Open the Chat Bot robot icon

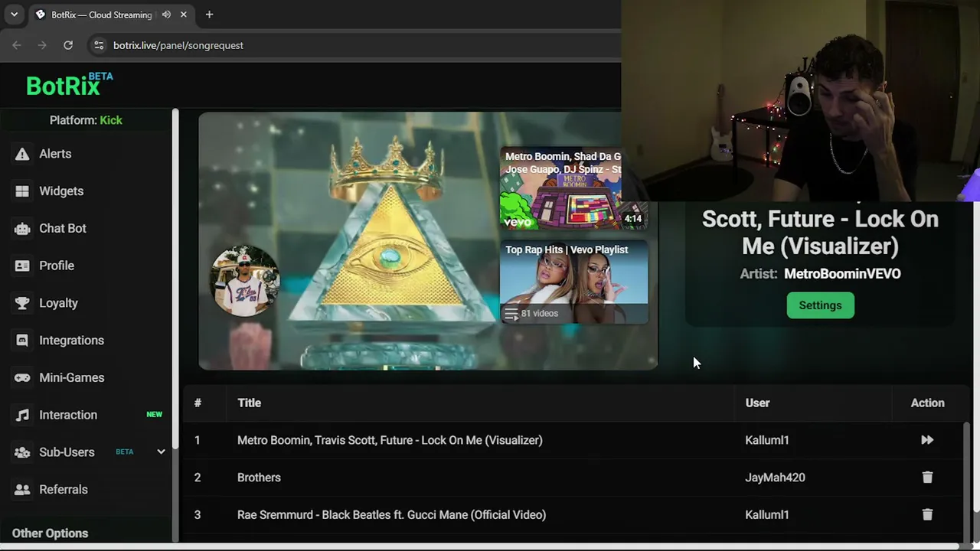(x=22, y=229)
